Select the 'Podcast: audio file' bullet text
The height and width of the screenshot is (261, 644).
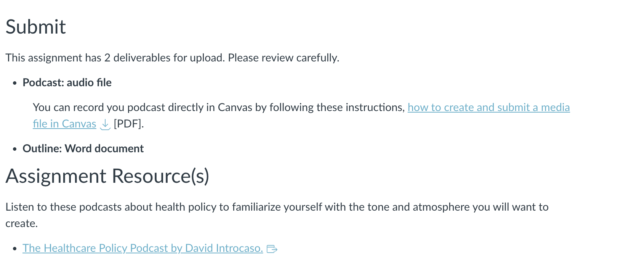[x=67, y=82]
